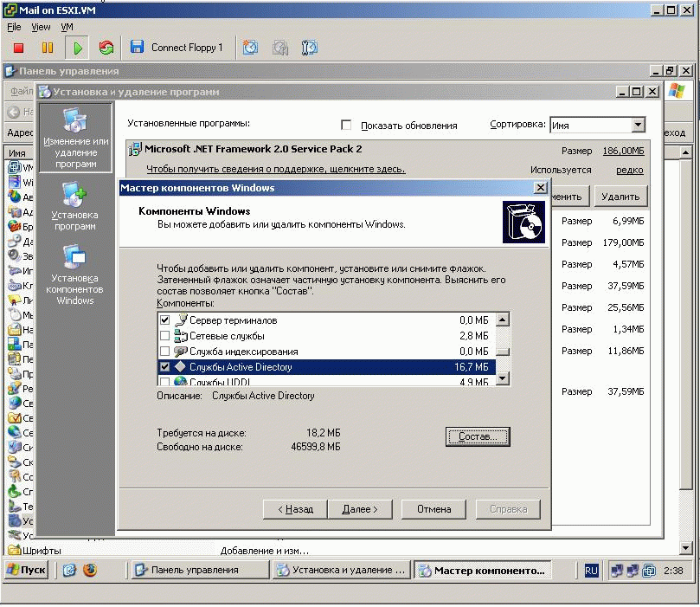Viewport: 700px width, 607px height.
Task: Click the 'Сетевые службы' component icon
Action: 181,335
